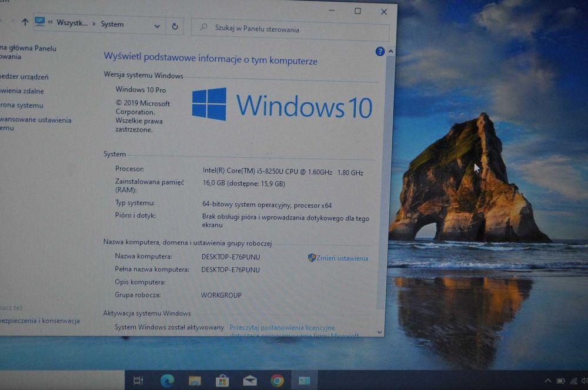Click the 'Szukaj w Panelu sterowania' search field
This screenshot has height=390, width=588.
(290, 29)
